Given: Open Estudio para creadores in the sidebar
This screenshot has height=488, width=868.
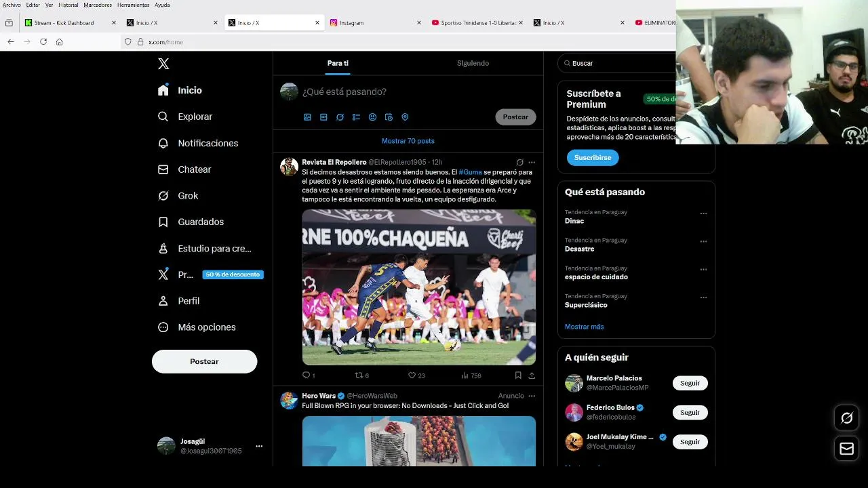Looking at the screenshot, I should [204, 249].
